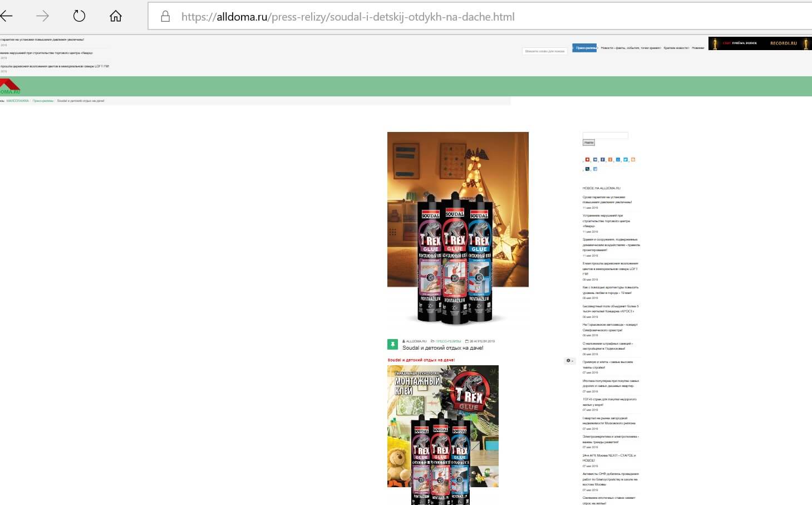Open the 'Монтажный клей' T-Rex Glue image
The height and width of the screenshot is (505, 812).
[443, 434]
